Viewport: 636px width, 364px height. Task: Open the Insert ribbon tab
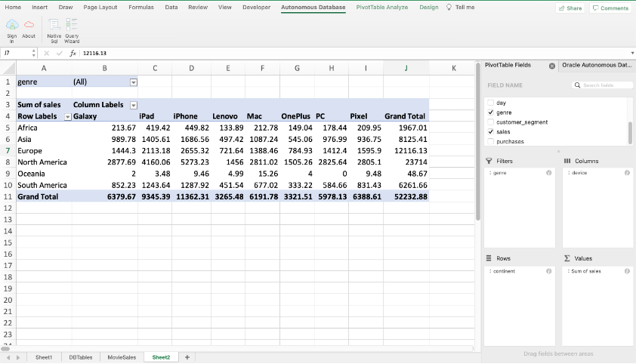pyautogui.click(x=40, y=8)
